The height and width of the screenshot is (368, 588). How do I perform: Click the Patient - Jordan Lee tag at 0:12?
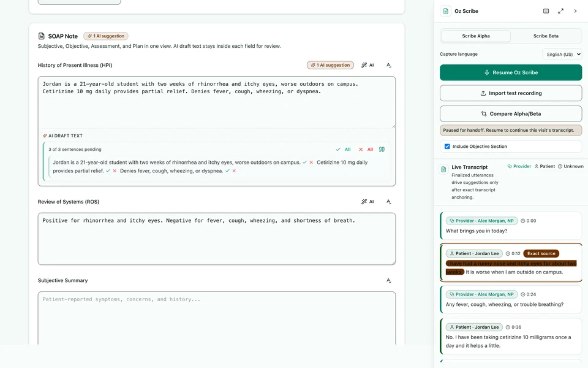click(474, 253)
